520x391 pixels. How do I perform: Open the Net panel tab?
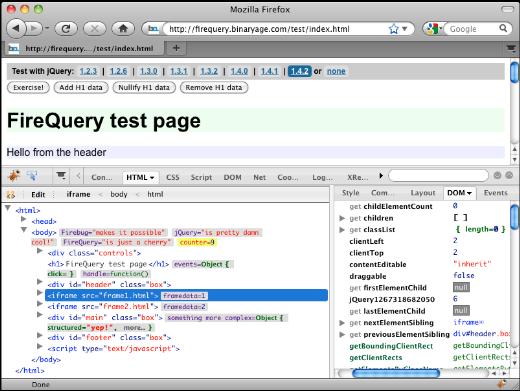click(x=259, y=178)
